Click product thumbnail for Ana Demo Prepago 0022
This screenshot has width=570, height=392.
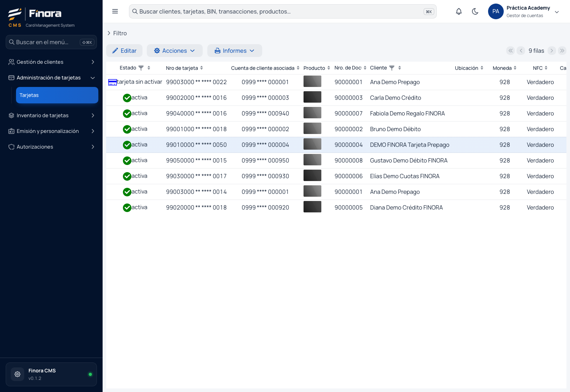click(312, 81)
